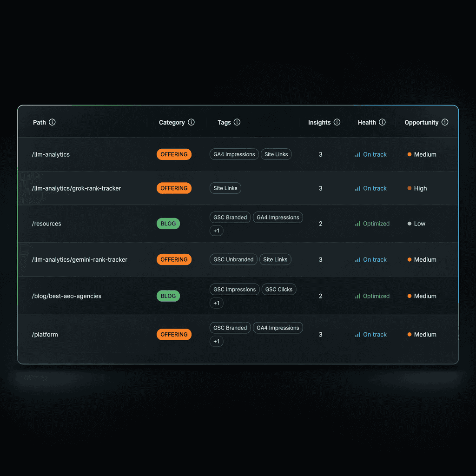Expand +1 more tags in /platform row
Viewport: 476px width, 476px height.
pos(217,341)
